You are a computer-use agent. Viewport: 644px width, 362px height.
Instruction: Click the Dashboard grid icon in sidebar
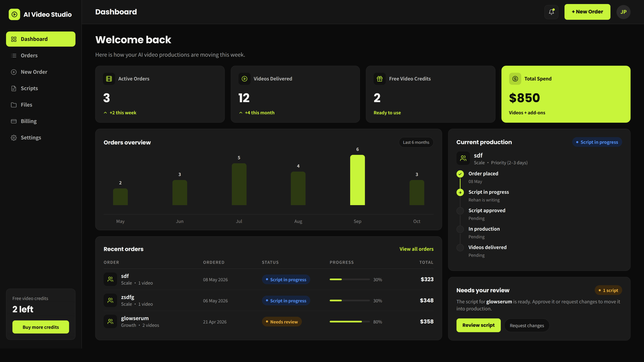coord(14,39)
